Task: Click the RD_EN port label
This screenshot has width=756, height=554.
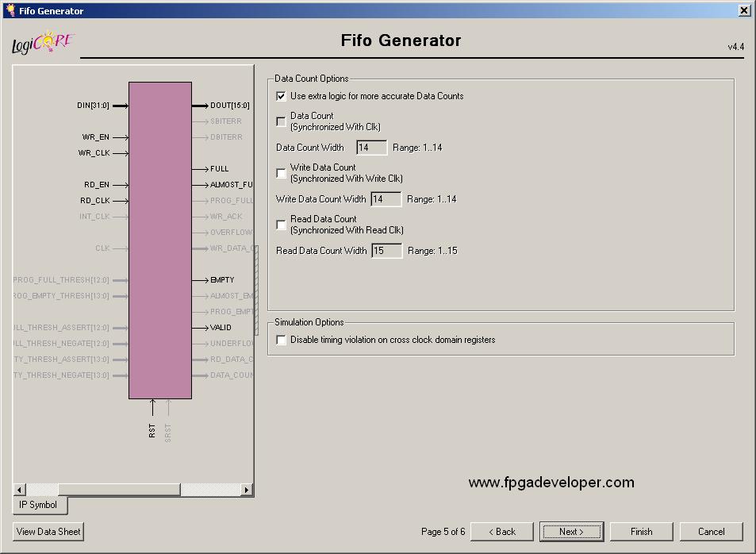Action: click(x=97, y=185)
